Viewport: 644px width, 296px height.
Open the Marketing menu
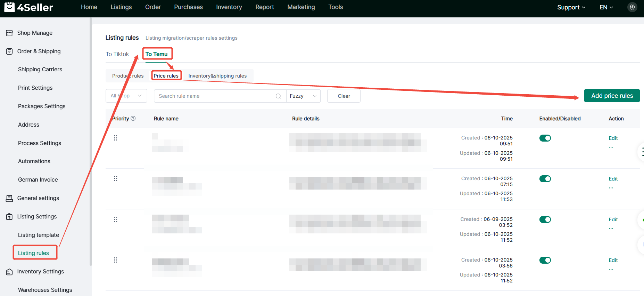pyautogui.click(x=301, y=7)
